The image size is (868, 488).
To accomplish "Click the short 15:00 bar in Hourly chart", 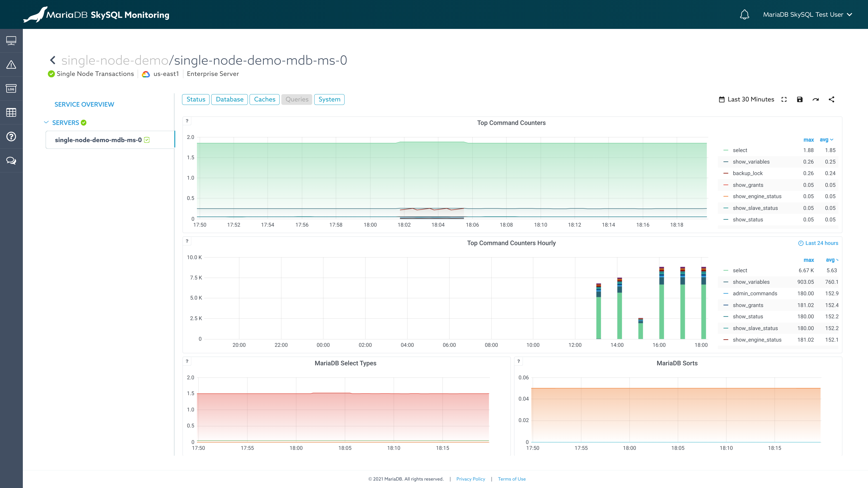I will tap(641, 328).
